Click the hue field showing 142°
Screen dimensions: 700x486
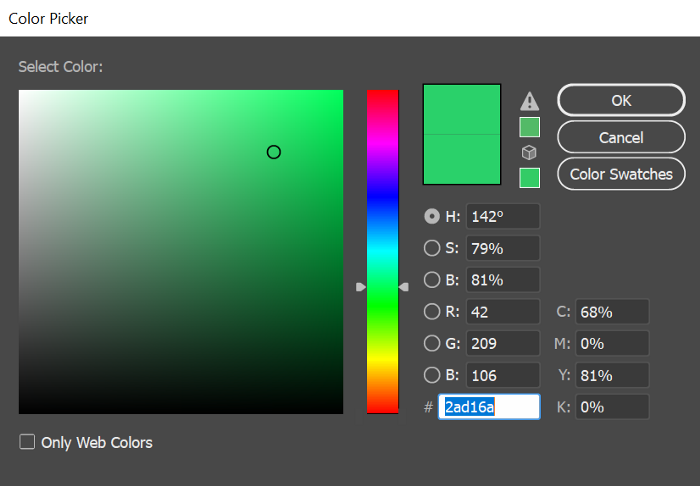coord(503,216)
